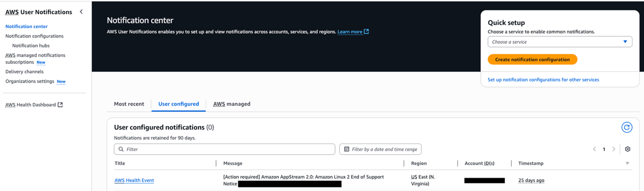Click Create notification configuration button
644x191 pixels.
click(532, 59)
